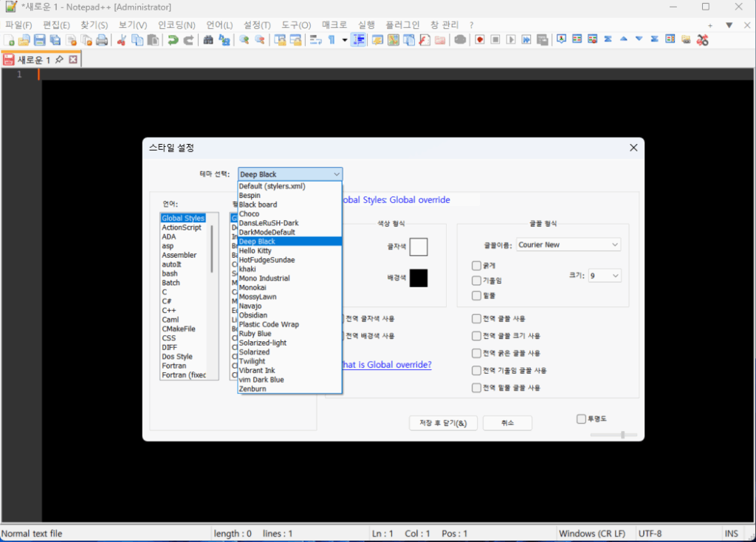756x542 pixels.
Task: Click the 'What is Global override?' link
Action: (386, 365)
